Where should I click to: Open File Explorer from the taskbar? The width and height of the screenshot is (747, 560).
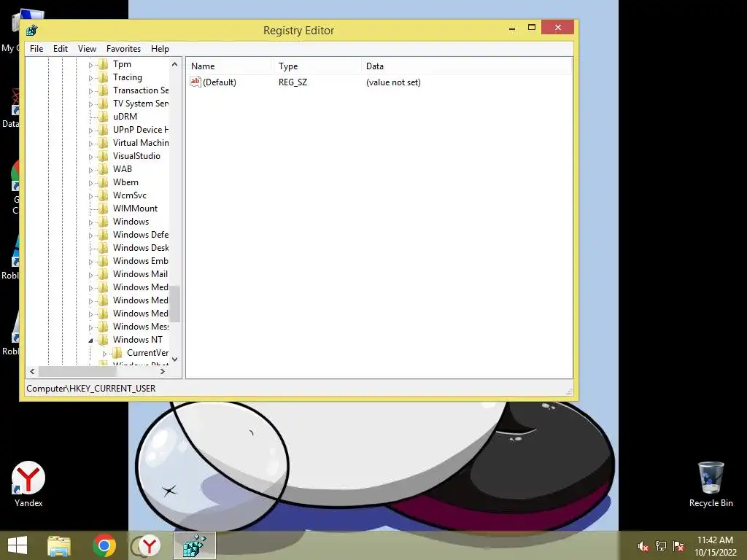click(x=59, y=545)
